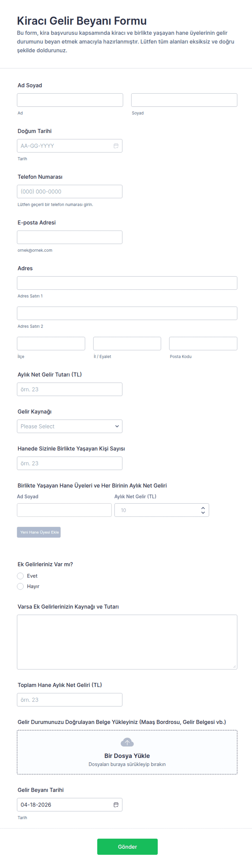Click the İlçe input field
This screenshot has height=868, width=252.
tap(51, 343)
